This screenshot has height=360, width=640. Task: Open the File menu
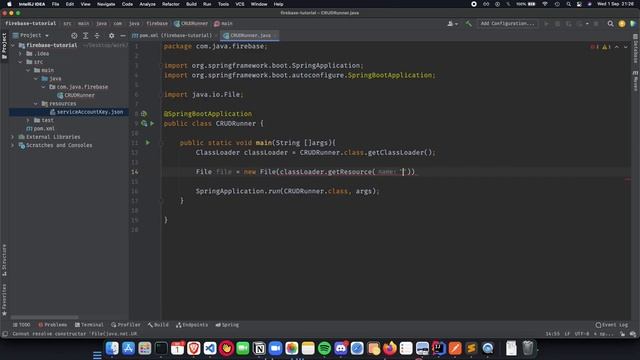pos(55,4)
